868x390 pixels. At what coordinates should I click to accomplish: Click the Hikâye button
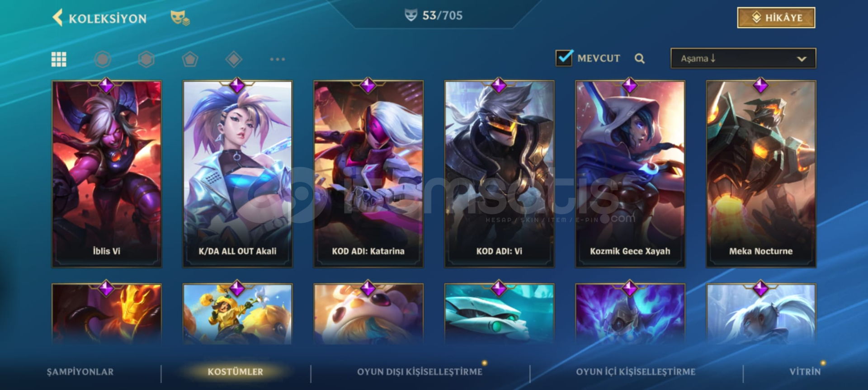[x=776, y=18]
